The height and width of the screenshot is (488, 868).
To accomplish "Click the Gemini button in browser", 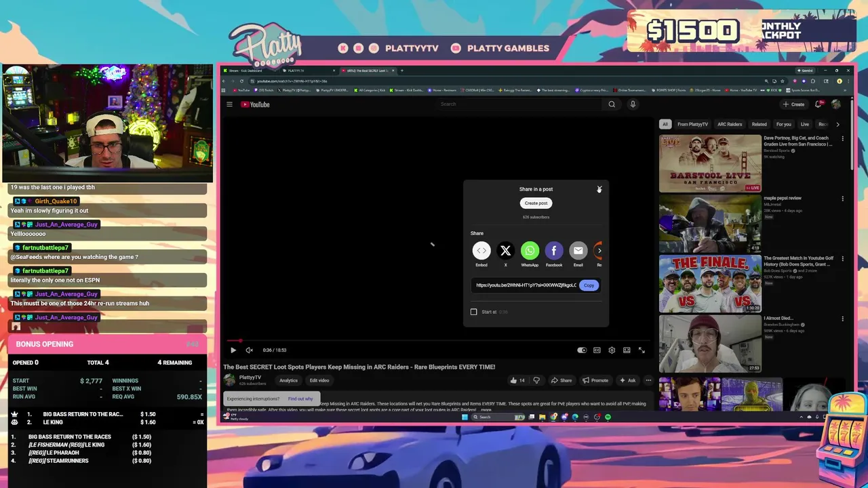I will pyautogui.click(x=805, y=70).
